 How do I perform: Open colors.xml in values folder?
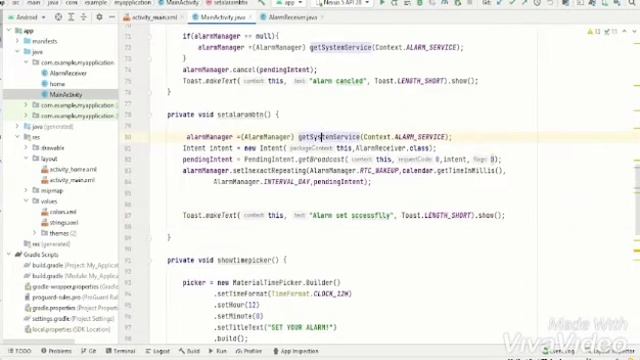[59, 211]
